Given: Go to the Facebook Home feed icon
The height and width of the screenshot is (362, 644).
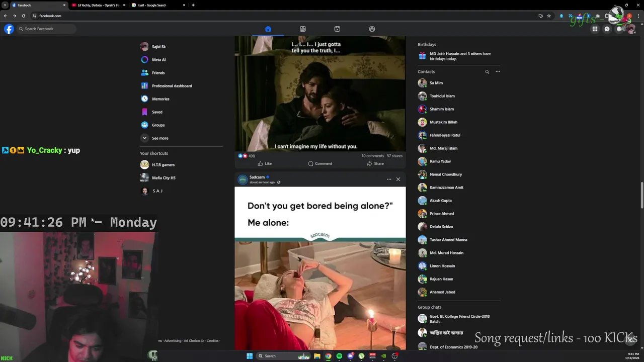Looking at the screenshot, I should [268, 29].
